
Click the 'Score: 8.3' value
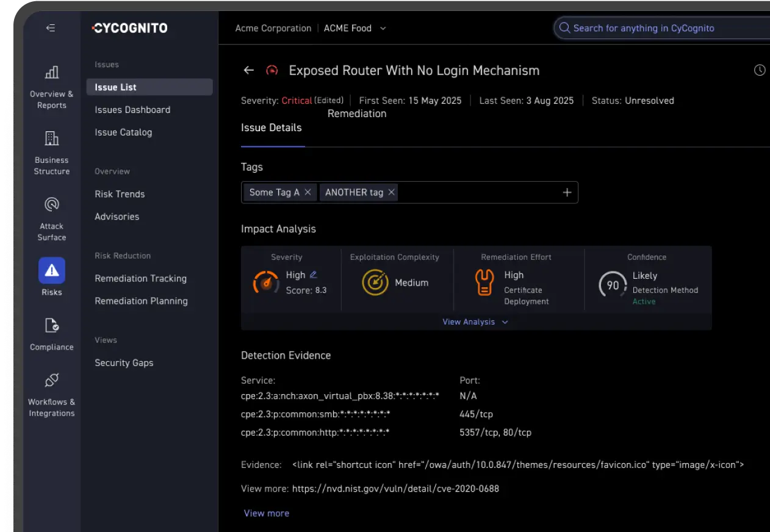pyautogui.click(x=306, y=290)
